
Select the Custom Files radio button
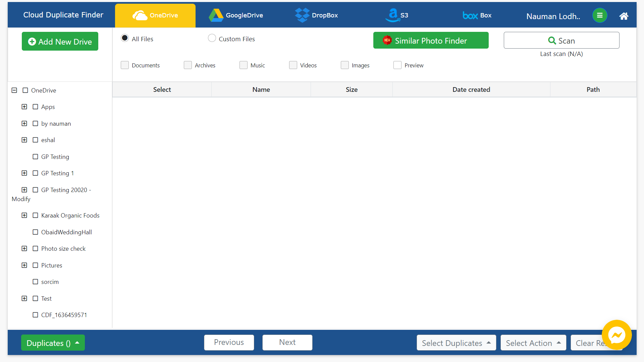pyautogui.click(x=212, y=38)
